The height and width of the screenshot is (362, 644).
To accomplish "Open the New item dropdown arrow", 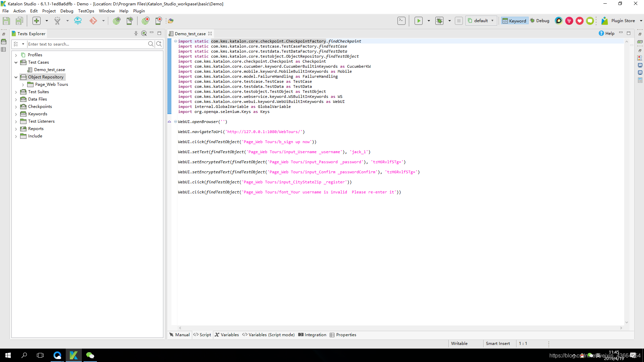I will pyautogui.click(x=47, y=21).
